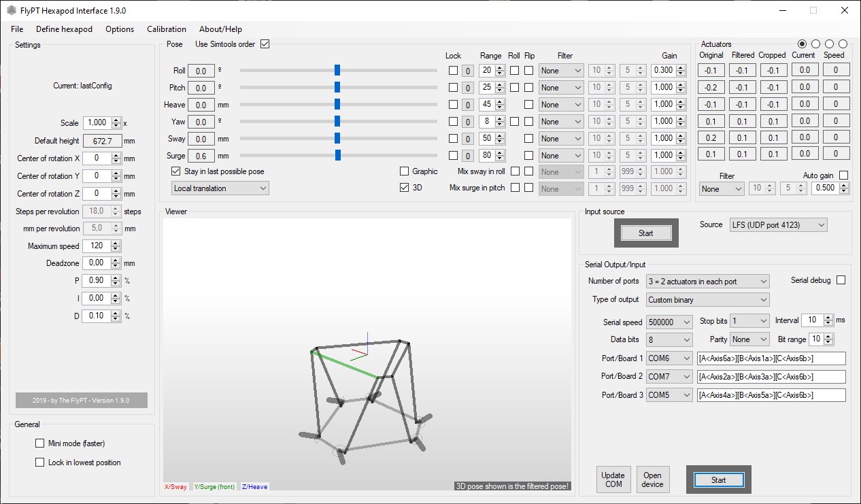Enable Mini mode (faster)
Viewport: 861px width, 504px height.
tap(40, 443)
